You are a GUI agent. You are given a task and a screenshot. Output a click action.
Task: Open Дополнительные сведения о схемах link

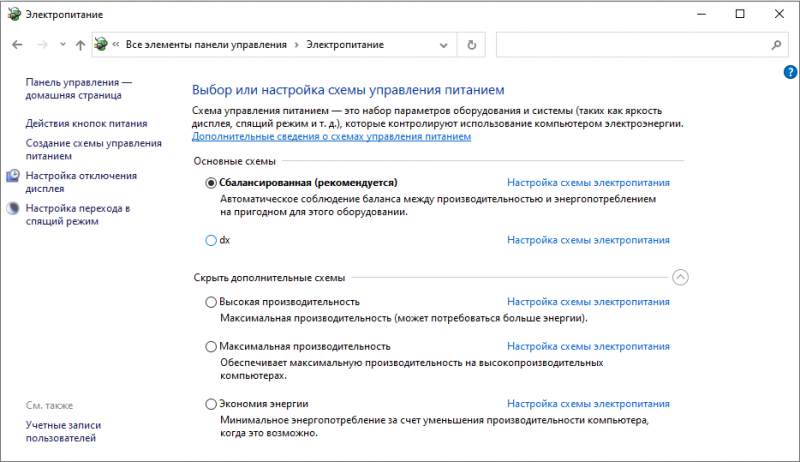(331, 137)
